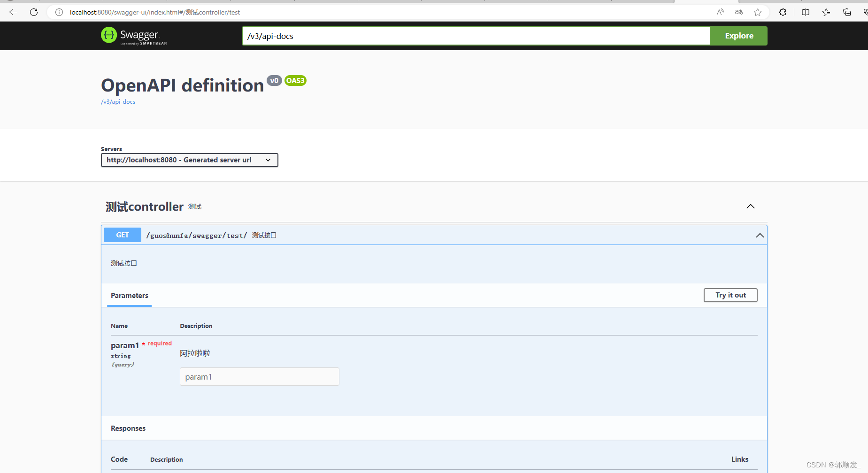The width and height of the screenshot is (868, 473).
Task: Click the Explore button
Action: point(738,36)
